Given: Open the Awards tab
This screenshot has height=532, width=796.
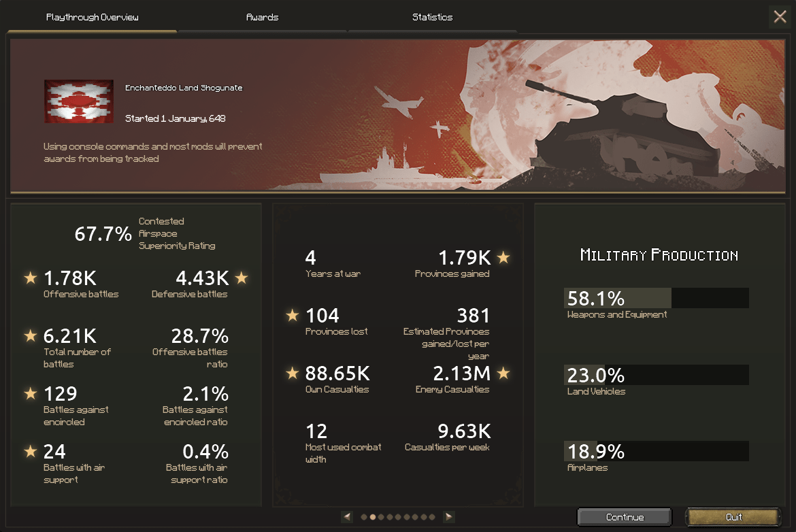Looking at the screenshot, I should click(x=262, y=17).
